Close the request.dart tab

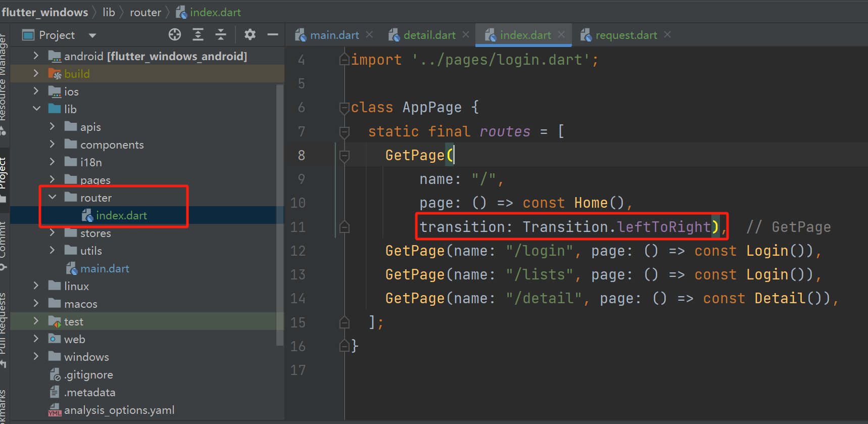667,34
